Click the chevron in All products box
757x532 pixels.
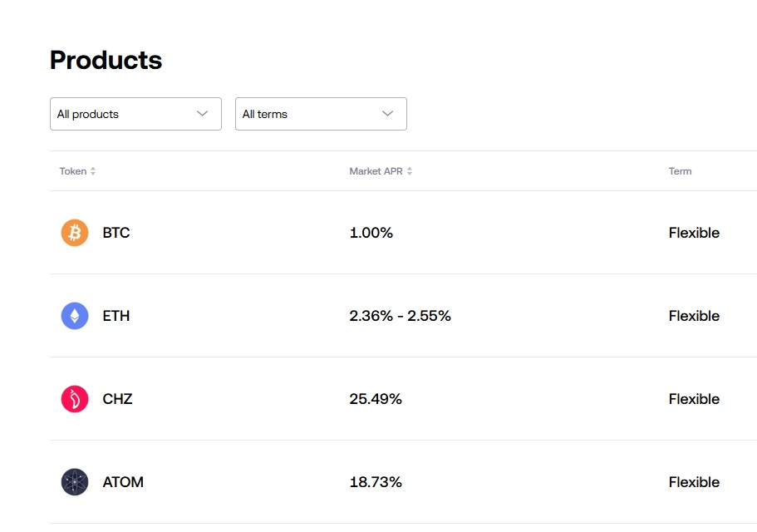pos(202,114)
